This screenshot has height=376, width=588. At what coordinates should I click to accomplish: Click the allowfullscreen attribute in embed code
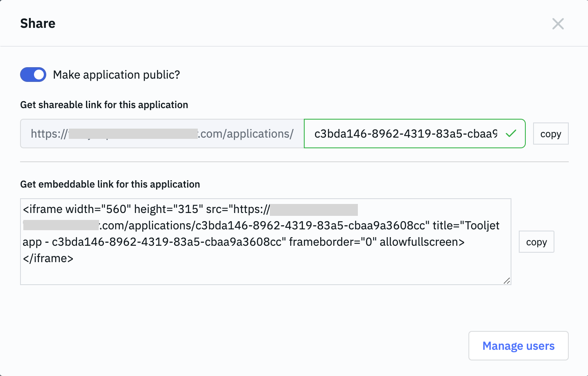coord(421,242)
